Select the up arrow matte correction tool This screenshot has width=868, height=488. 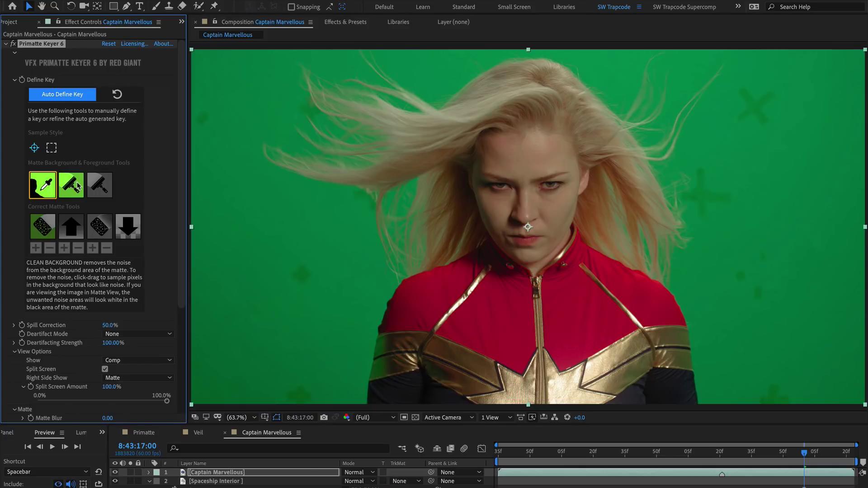pyautogui.click(x=71, y=226)
